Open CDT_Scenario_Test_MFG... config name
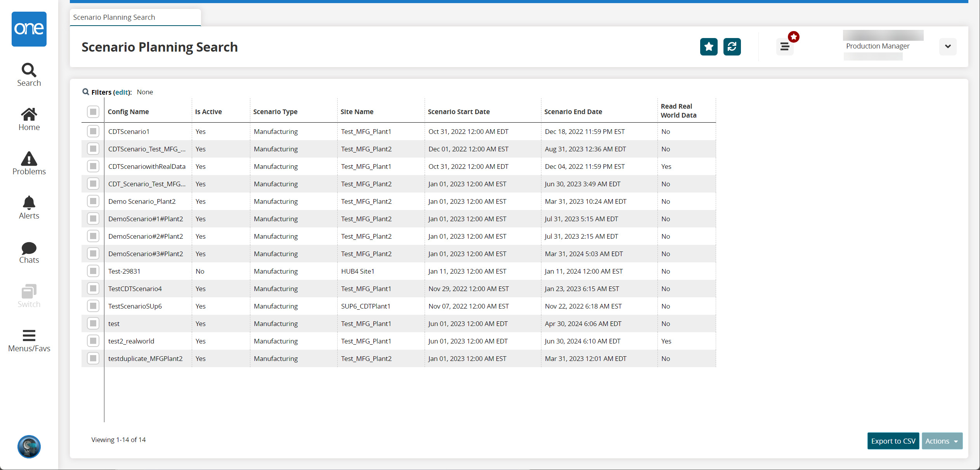 point(147,184)
